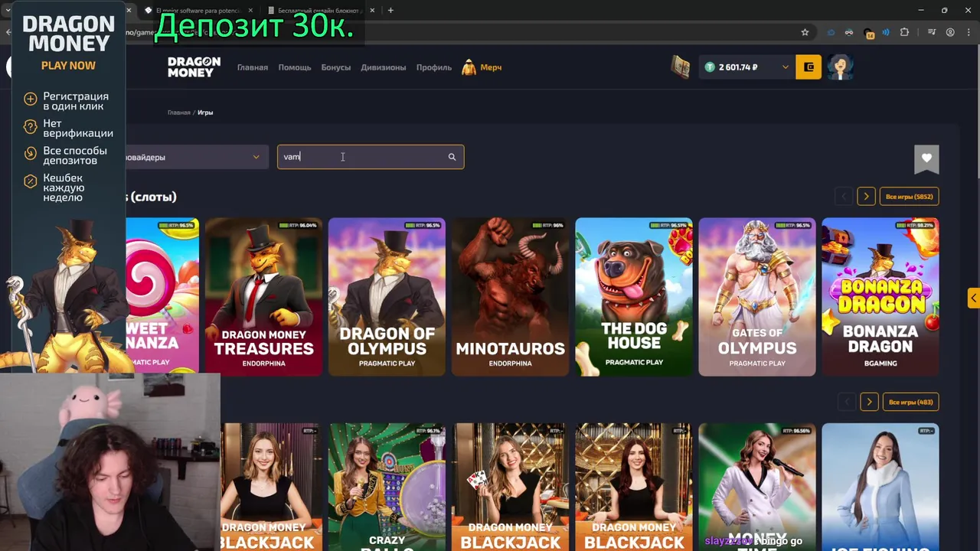Click 'Кешбек каждую неделю' text
980x551 pixels.
(64, 187)
